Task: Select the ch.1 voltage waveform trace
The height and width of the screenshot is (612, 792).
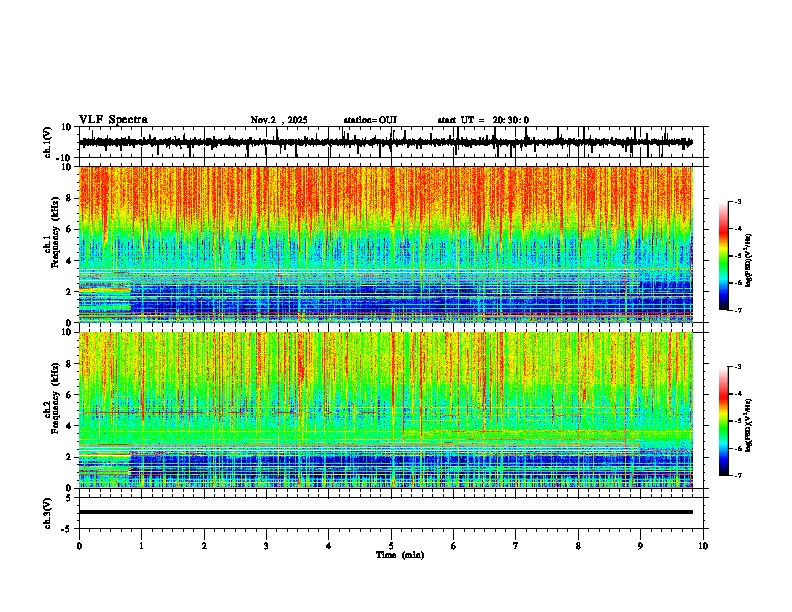Action: [385, 142]
